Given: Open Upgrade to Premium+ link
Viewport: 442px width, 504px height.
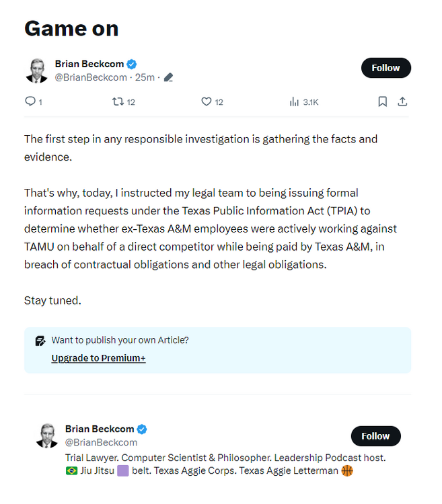Looking at the screenshot, I should (x=98, y=358).
